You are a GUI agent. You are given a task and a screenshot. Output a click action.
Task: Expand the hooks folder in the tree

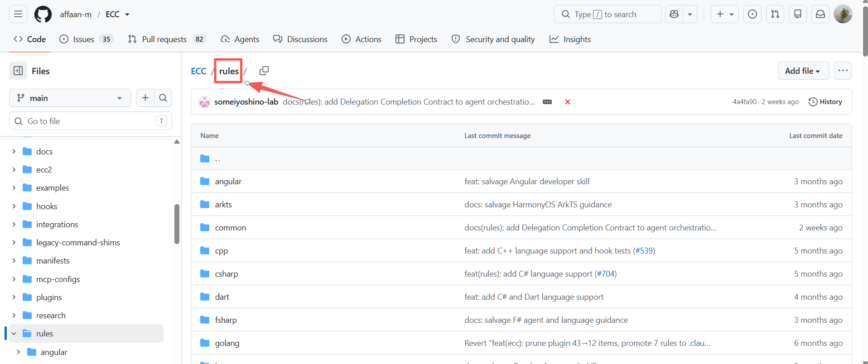(x=14, y=206)
